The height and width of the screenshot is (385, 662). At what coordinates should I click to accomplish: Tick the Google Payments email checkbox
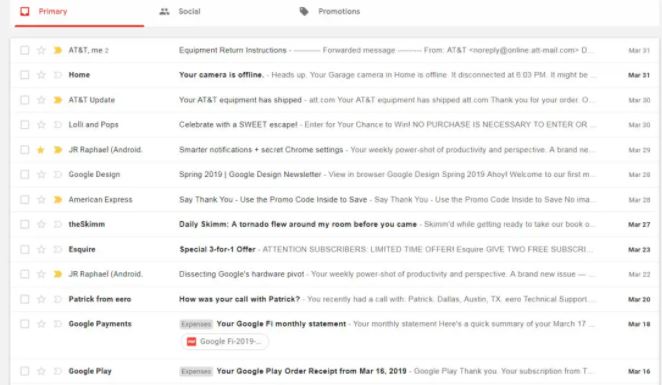pos(25,324)
